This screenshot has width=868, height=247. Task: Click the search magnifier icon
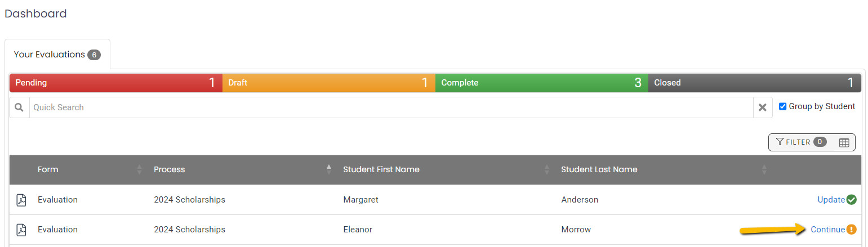point(19,107)
